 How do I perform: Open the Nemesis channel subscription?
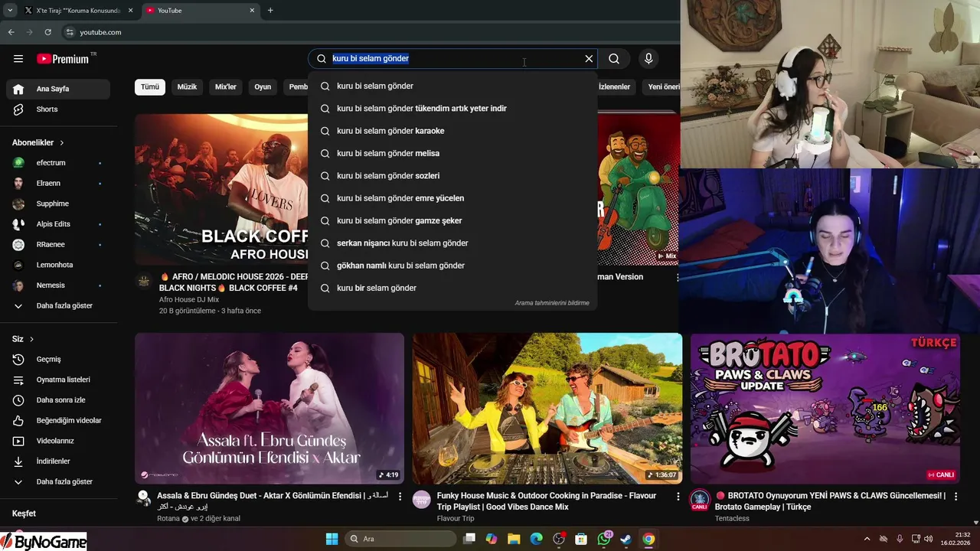coord(58,285)
